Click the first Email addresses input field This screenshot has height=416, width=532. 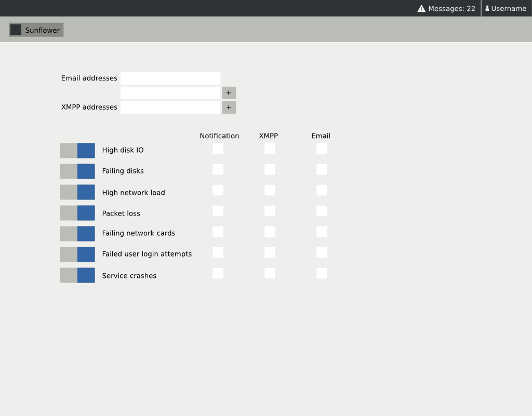[x=170, y=78]
